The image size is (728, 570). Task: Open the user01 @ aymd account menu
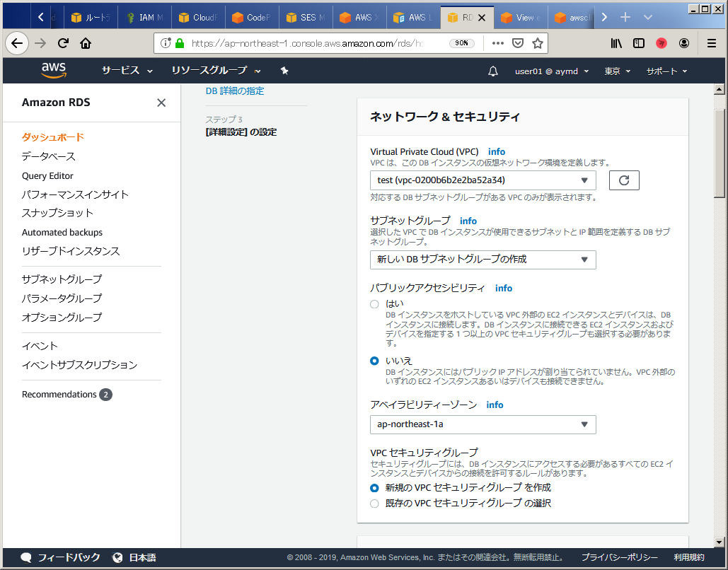pos(552,71)
